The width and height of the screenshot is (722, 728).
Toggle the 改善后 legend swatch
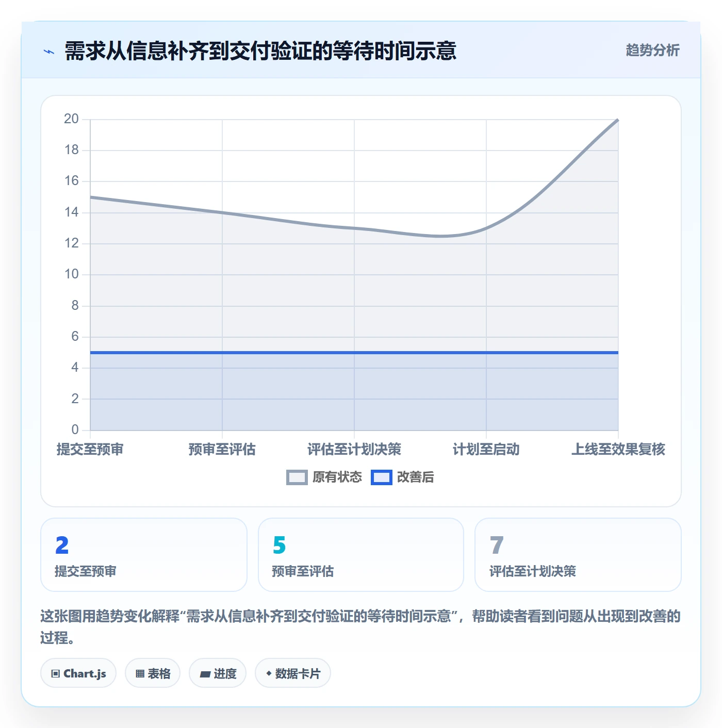tap(381, 477)
